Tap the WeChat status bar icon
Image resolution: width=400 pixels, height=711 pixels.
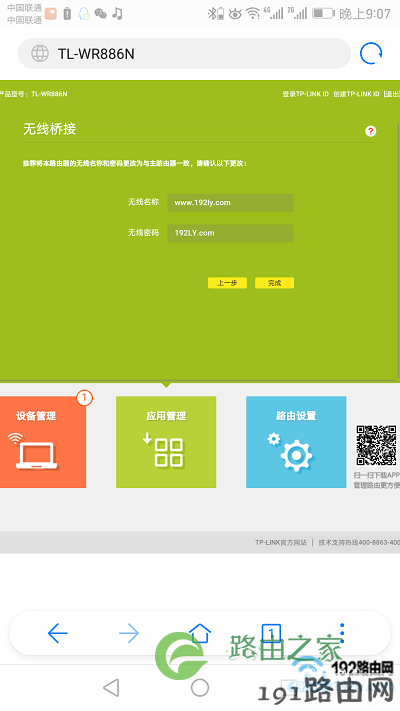click(100, 14)
